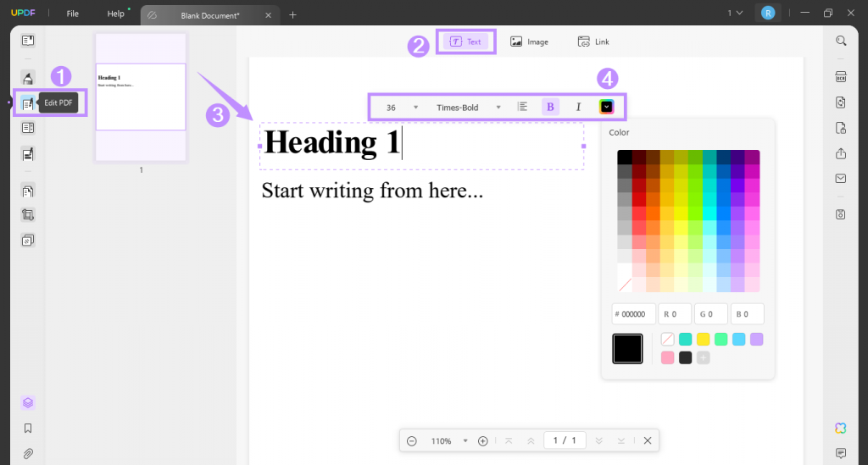Click the hex color field # 000000

pyautogui.click(x=634, y=314)
